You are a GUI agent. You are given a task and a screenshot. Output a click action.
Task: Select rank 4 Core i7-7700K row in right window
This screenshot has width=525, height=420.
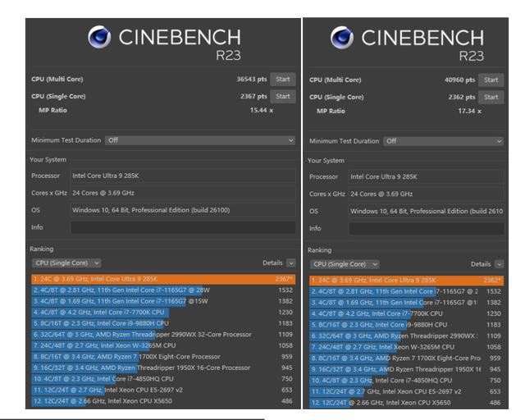pos(407,313)
